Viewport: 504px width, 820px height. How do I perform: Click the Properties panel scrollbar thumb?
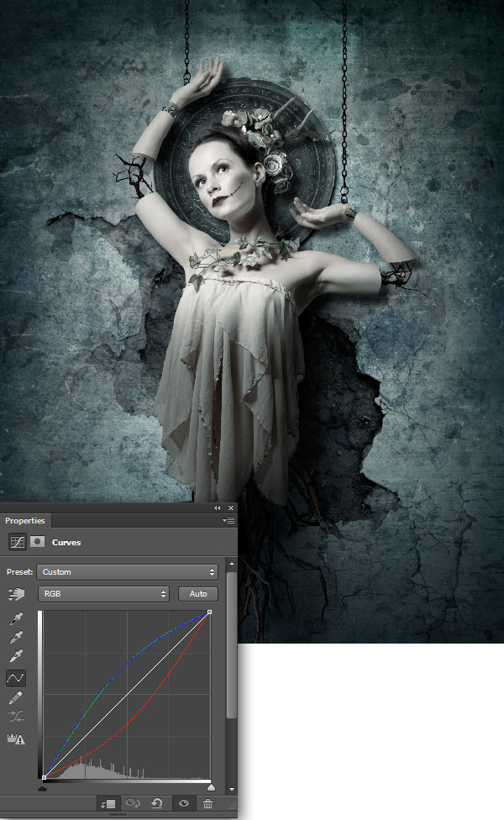point(232,644)
